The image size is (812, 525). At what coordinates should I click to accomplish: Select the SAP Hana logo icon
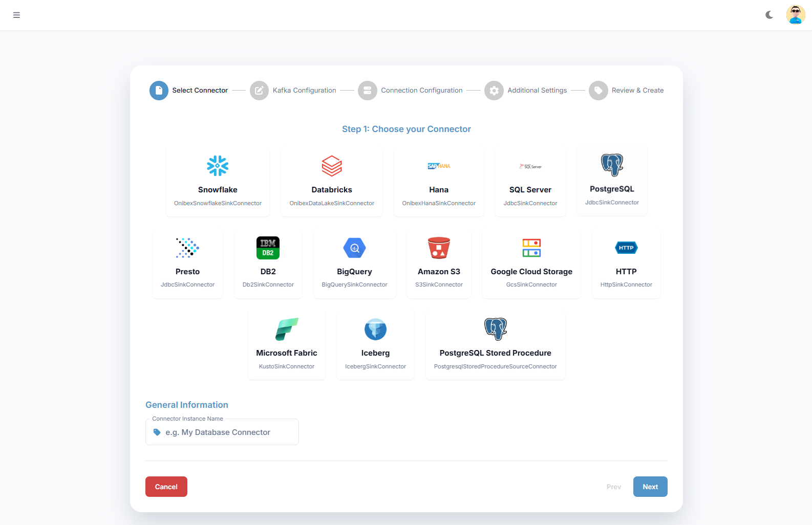(x=439, y=166)
